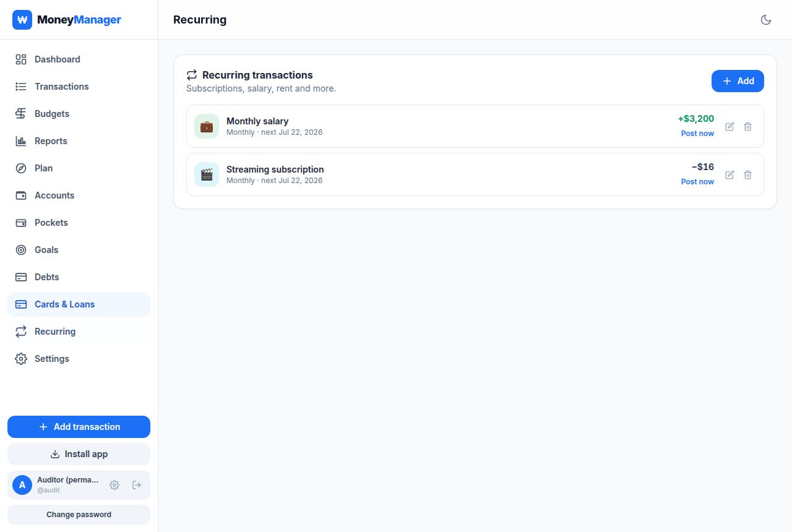Click the Monthly salary title
Screen dimensions: 792x532
point(257,121)
